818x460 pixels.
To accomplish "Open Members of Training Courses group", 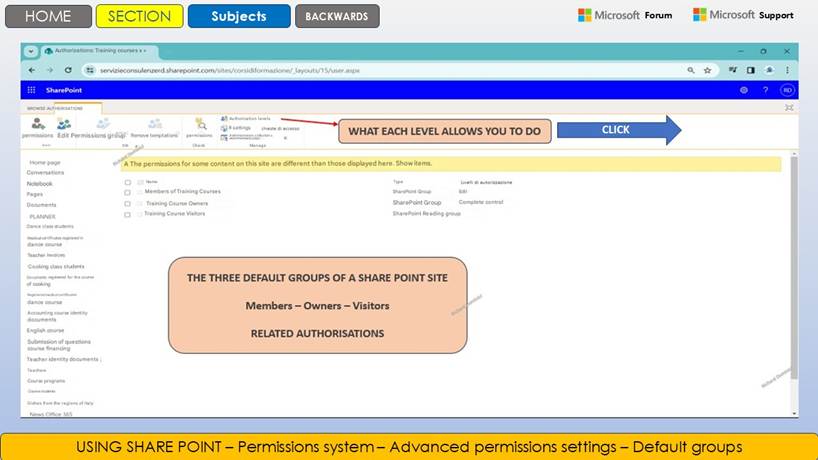I will point(183,191).
